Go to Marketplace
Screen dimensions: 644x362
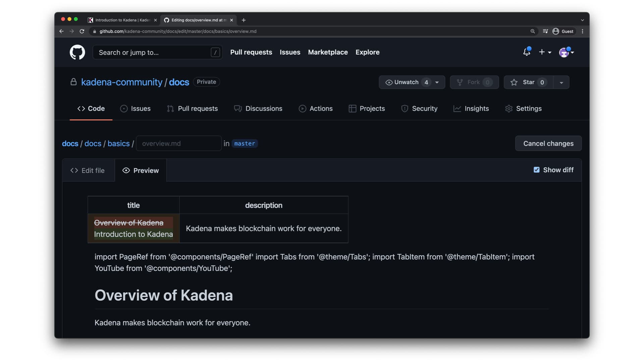[328, 52]
